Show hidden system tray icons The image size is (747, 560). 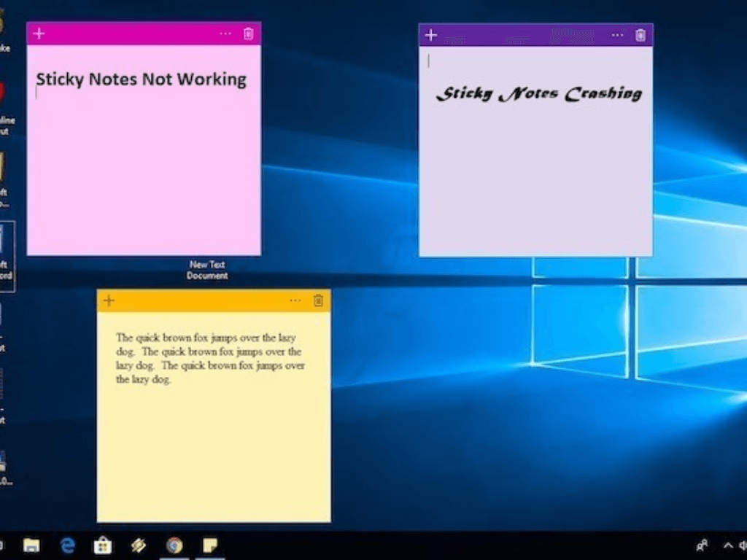coord(727,545)
